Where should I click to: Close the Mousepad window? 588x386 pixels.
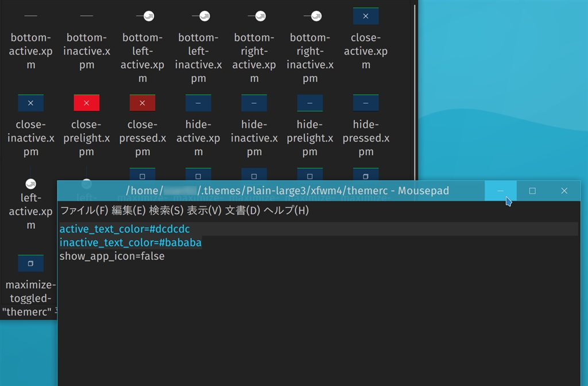point(564,191)
